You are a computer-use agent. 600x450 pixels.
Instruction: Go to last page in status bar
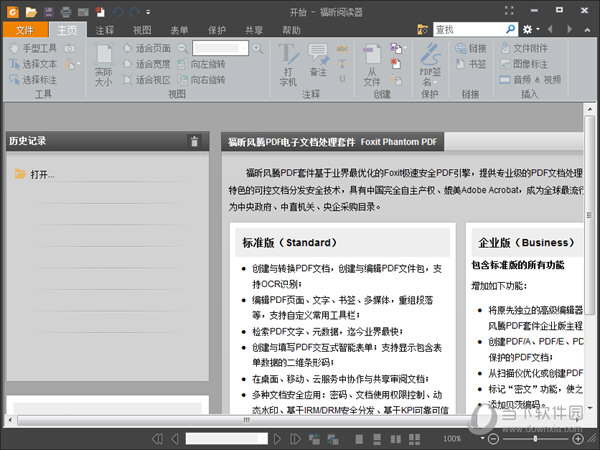pos(295,439)
